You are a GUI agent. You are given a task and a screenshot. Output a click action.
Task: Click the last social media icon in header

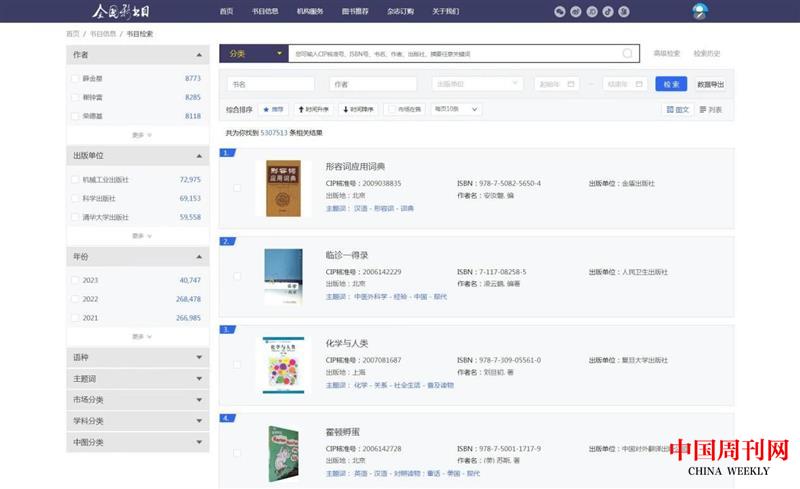pos(623,11)
